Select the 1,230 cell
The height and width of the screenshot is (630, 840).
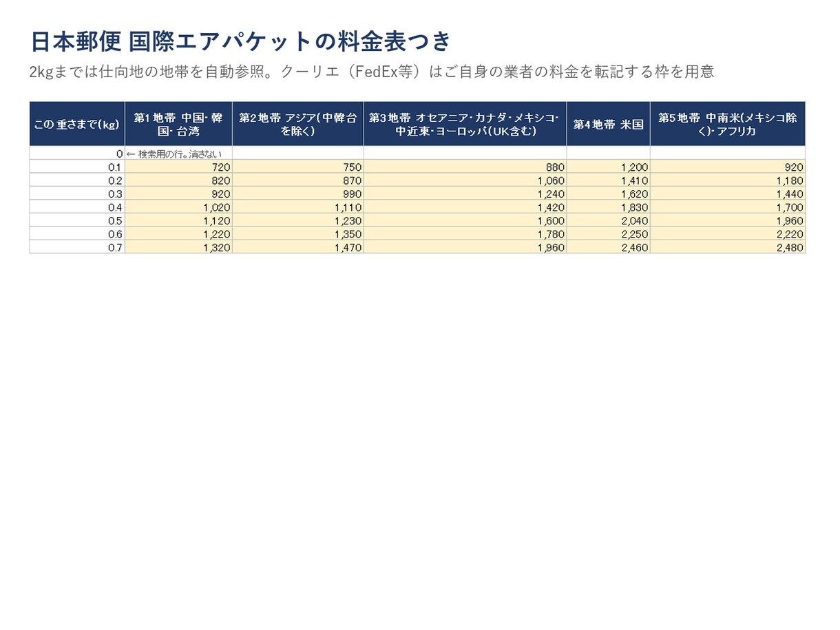click(298, 220)
